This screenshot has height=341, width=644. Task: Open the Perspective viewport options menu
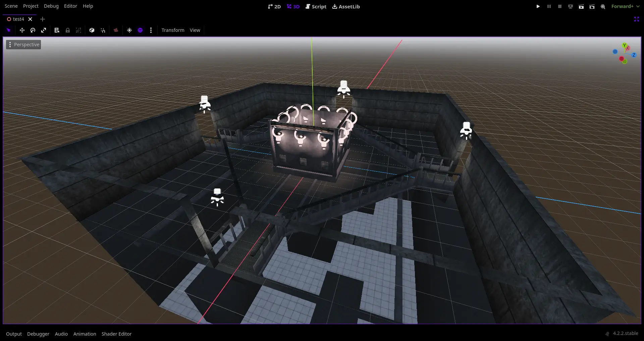(x=23, y=45)
